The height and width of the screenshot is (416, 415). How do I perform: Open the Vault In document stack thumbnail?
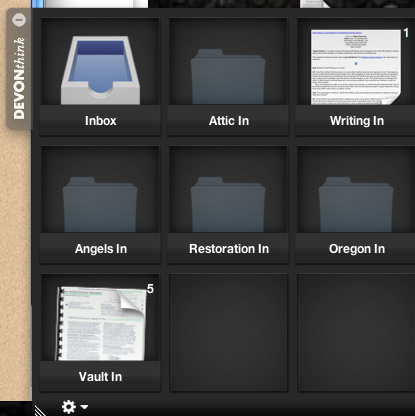[101, 323]
